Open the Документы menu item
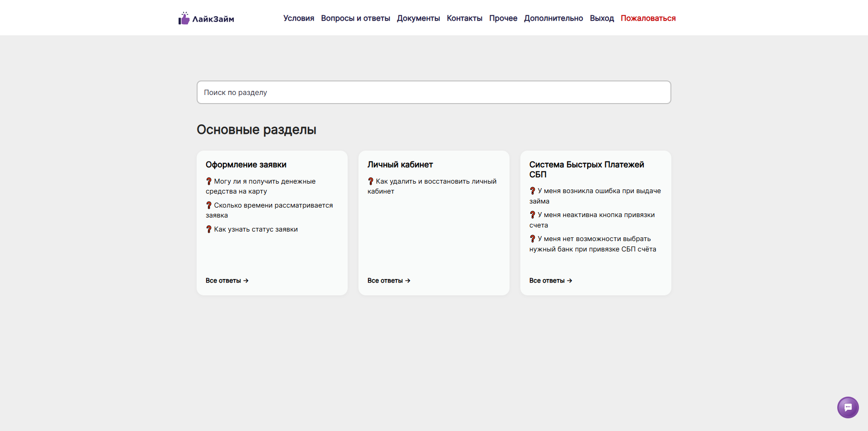This screenshot has width=868, height=431. (418, 18)
